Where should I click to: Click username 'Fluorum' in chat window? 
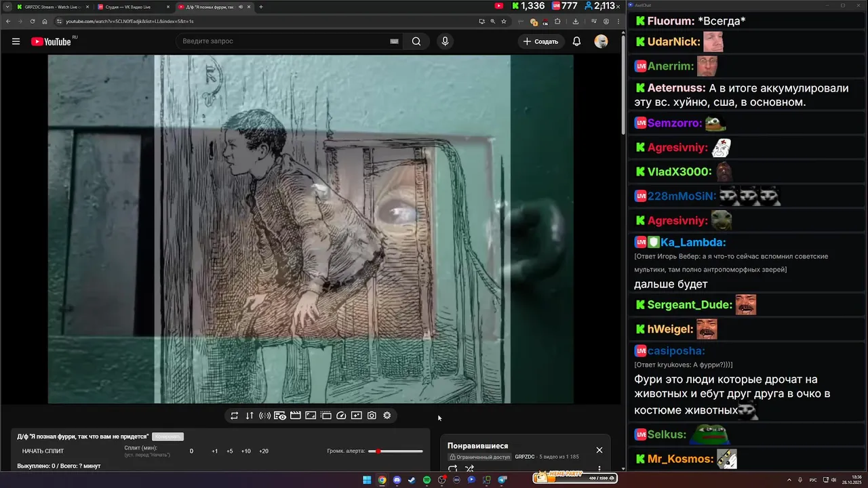[671, 21]
